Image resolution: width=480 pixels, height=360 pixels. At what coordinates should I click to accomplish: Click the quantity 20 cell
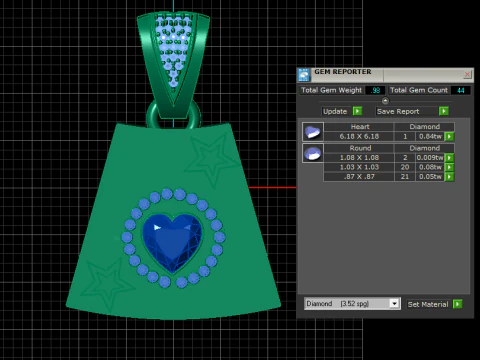point(405,167)
